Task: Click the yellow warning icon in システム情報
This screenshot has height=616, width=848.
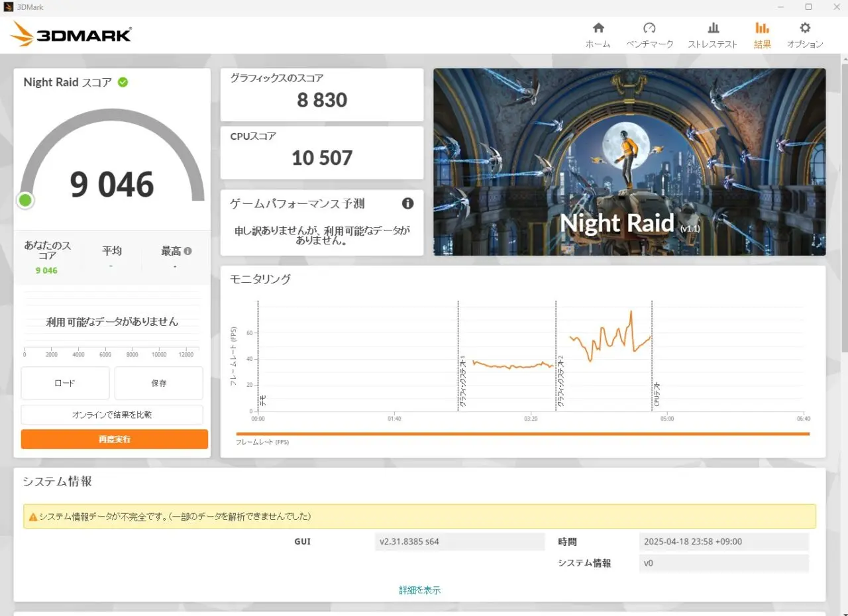Action: pos(32,517)
